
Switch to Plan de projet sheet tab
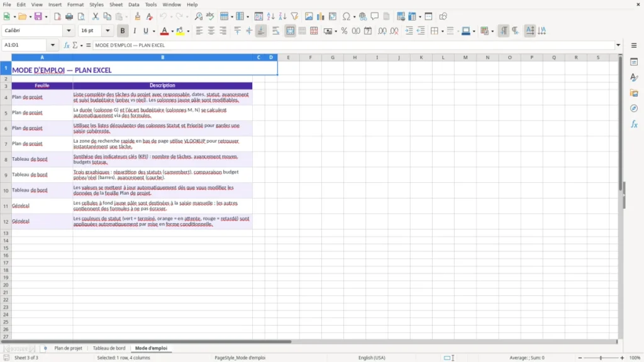[68, 348]
